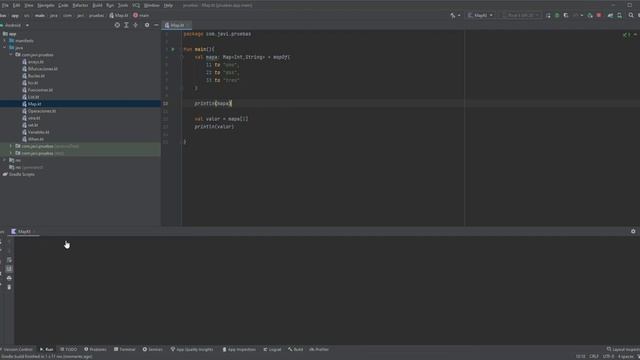Switch to the Map.kt editor tab
The height and width of the screenshot is (360, 640).
click(x=177, y=25)
